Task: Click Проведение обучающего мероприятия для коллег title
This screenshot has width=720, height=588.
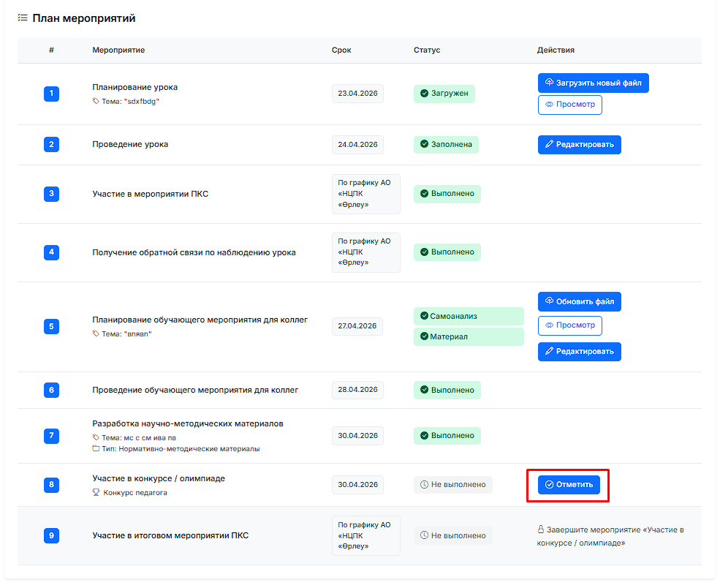Action: (x=195, y=390)
